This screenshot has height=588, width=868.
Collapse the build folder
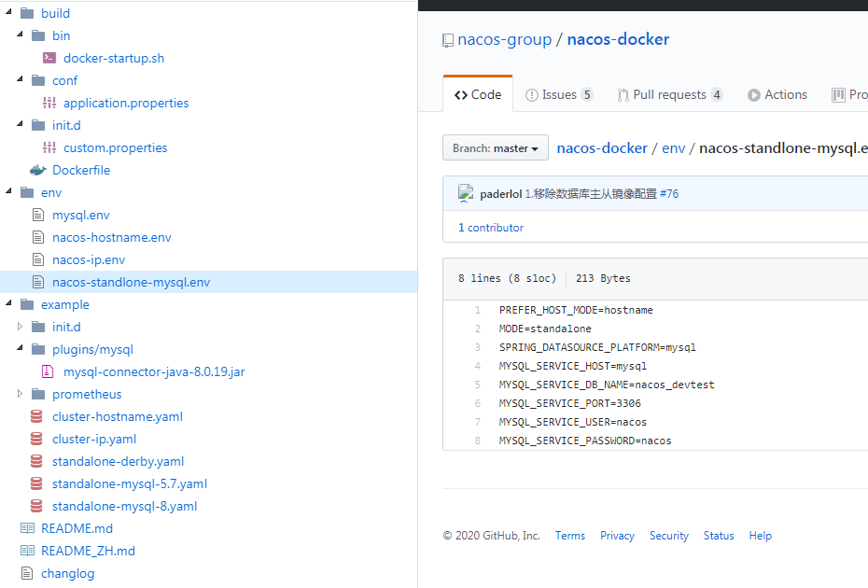tap(8, 11)
